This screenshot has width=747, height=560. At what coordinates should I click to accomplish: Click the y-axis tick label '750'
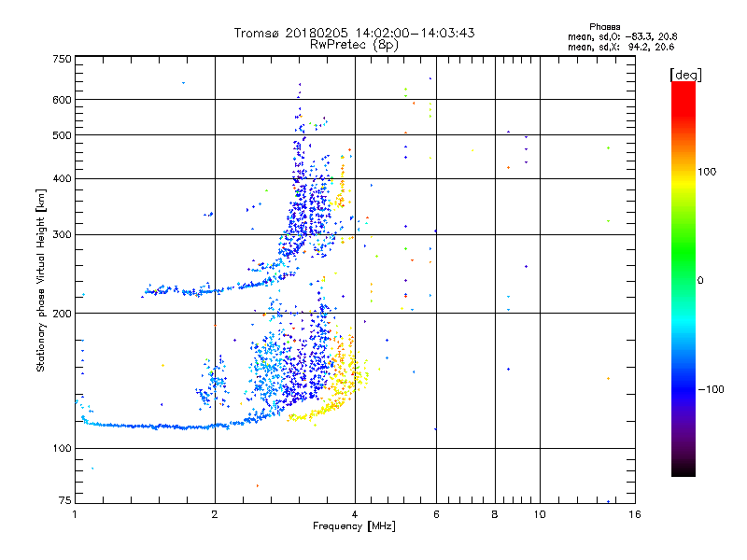[x=62, y=59]
